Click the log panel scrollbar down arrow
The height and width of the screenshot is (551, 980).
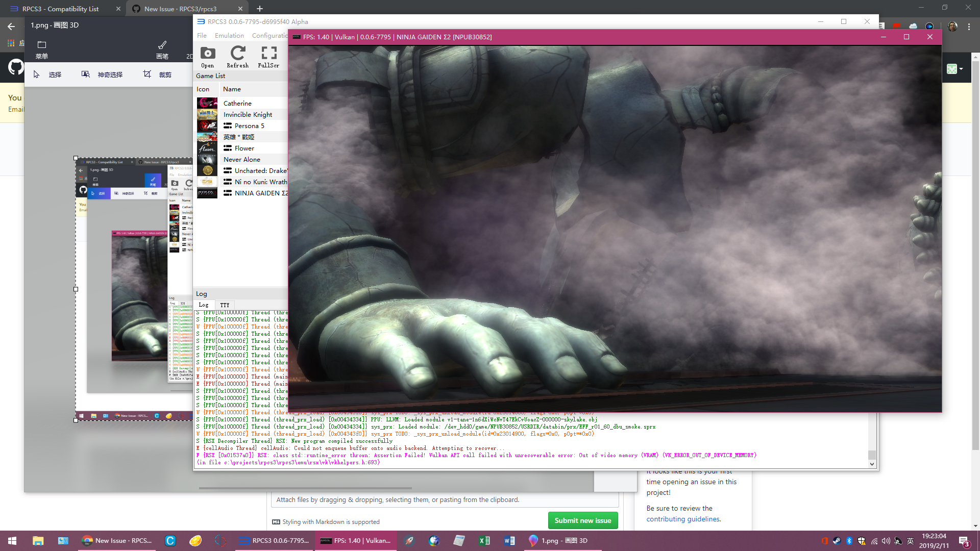(872, 464)
